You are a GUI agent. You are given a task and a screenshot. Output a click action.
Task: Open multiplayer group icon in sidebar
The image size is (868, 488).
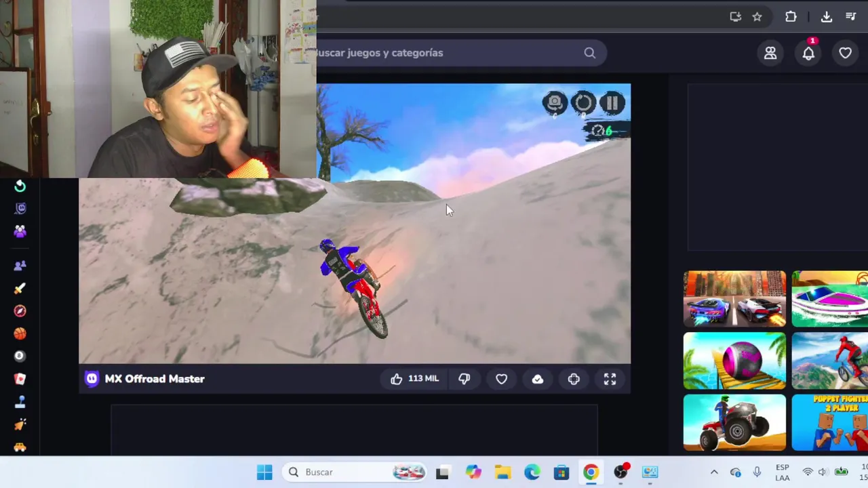[x=20, y=232]
